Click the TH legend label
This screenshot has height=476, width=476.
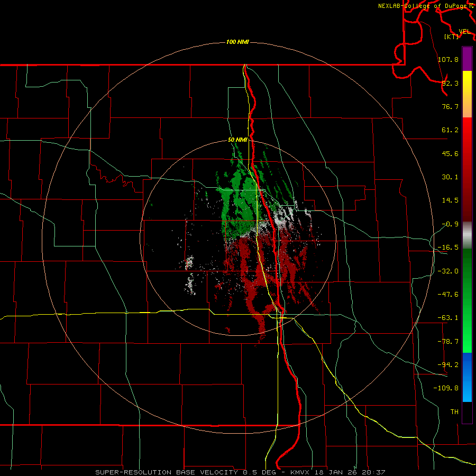pos(454,412)
